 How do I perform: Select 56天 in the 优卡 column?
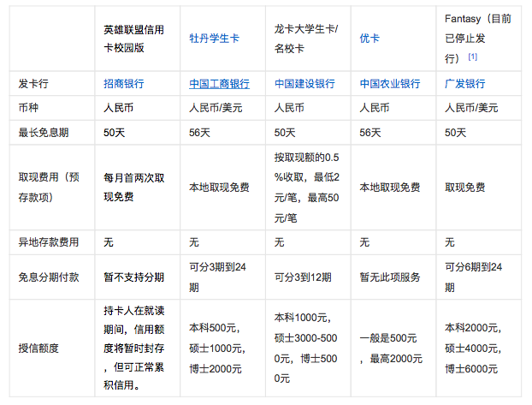tap(370, 133)
